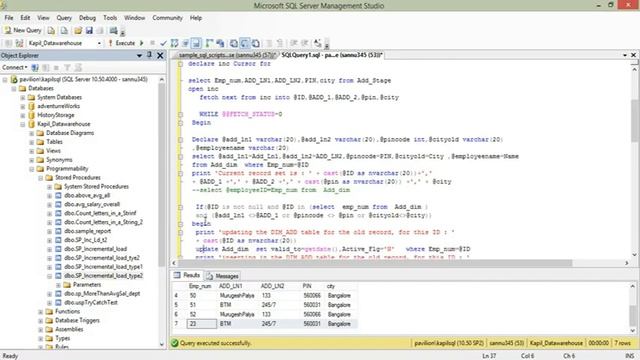Expand the Views folder
This screenshot has height=360, width=640.
pos(31,151)
